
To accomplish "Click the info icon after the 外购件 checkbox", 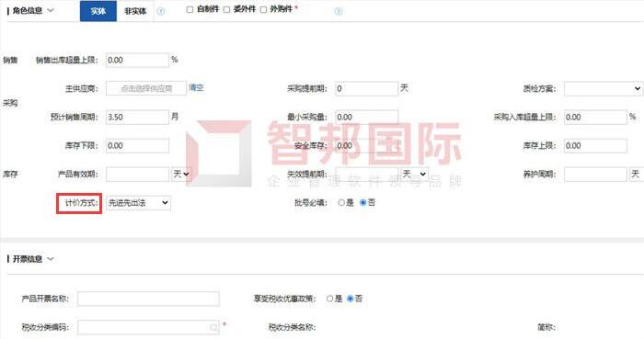I will pos(338,11).
